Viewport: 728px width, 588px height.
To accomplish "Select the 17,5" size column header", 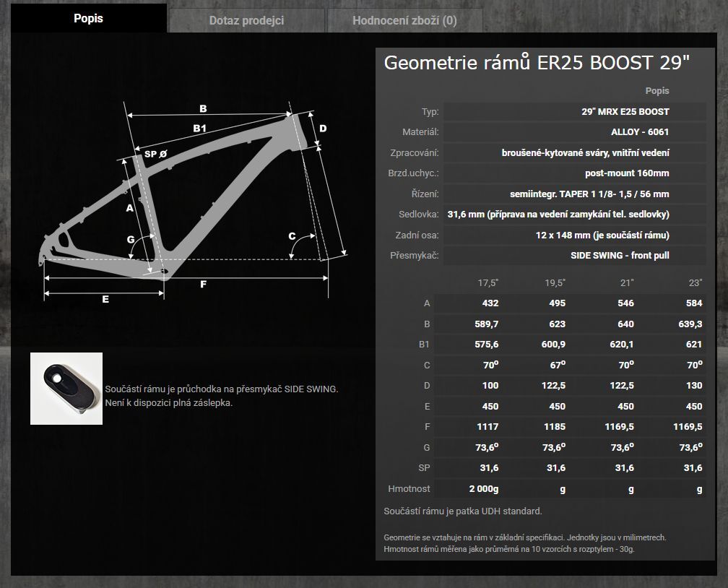I will click(488, 282).
